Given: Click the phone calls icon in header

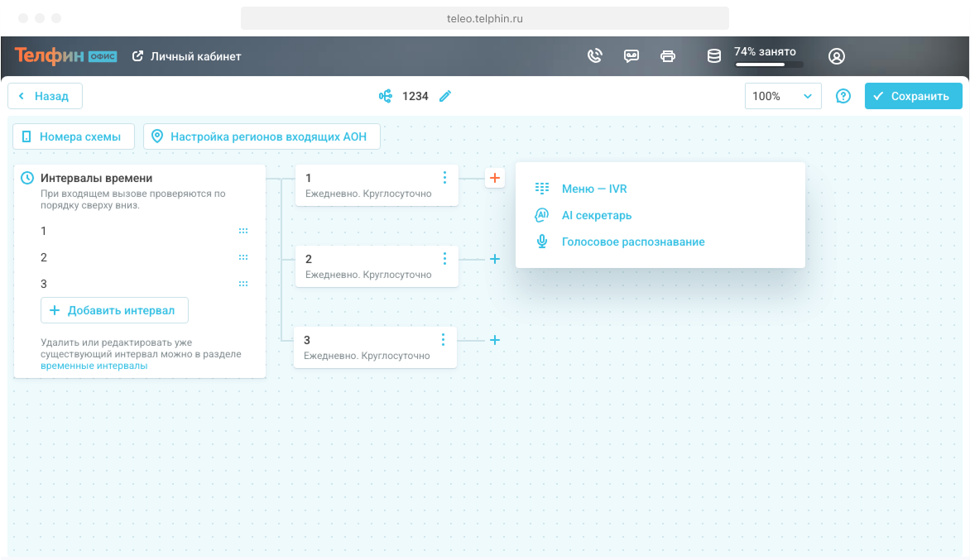Looking at the screenshot, I should pos(594,56).
